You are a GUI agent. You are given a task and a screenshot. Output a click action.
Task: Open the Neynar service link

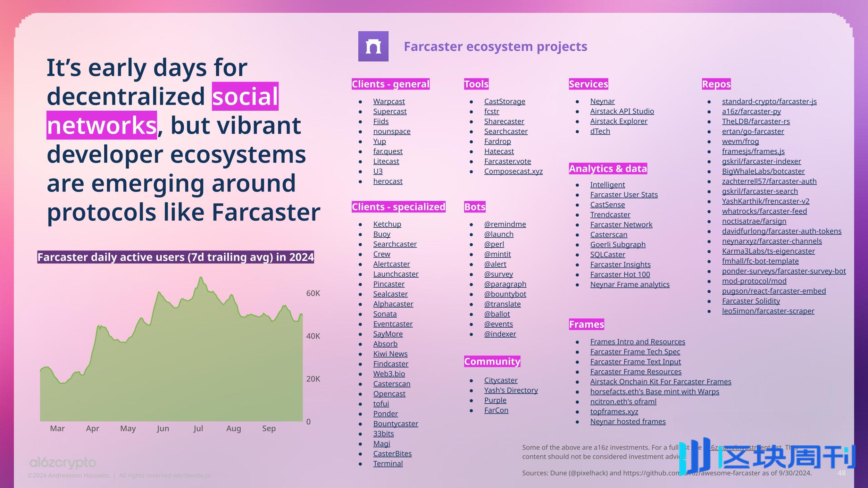point(602,101)
